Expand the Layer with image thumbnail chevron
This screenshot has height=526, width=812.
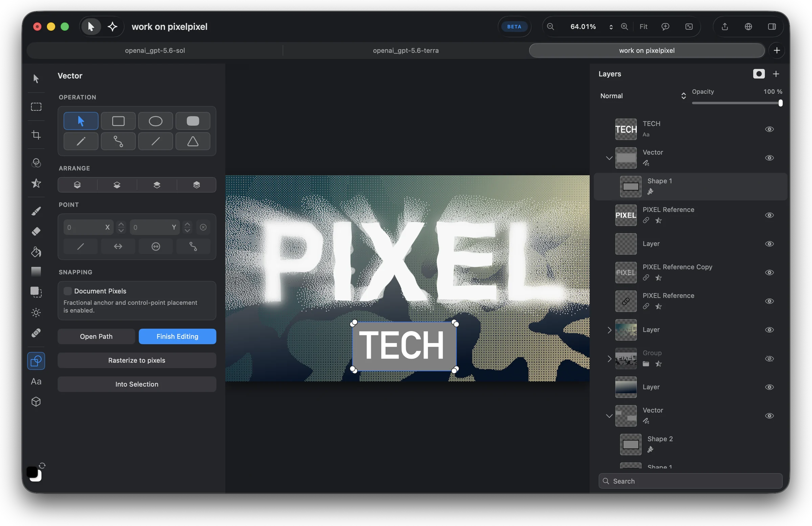609,330
